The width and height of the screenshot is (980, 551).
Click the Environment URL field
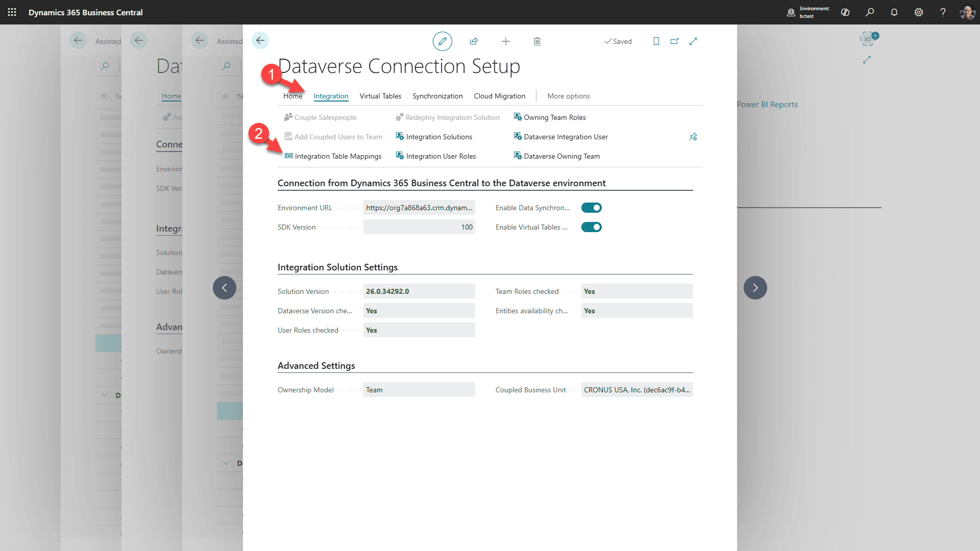(x=419, y=208)
